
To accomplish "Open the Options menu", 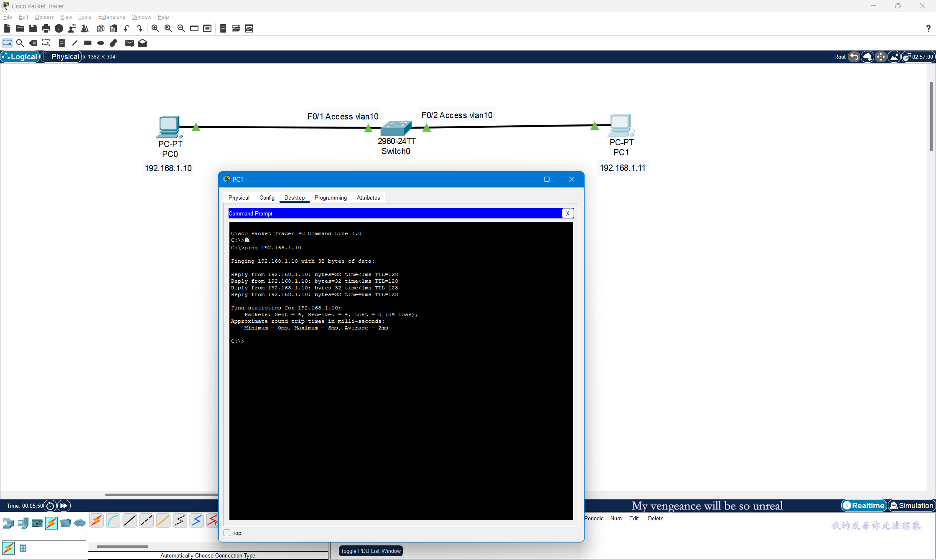I will (x=44, y=17).
